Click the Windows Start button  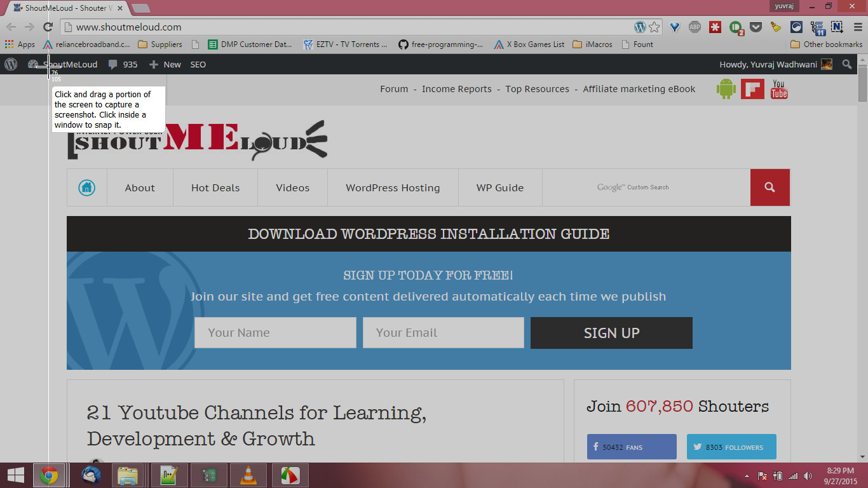[15, 475]
